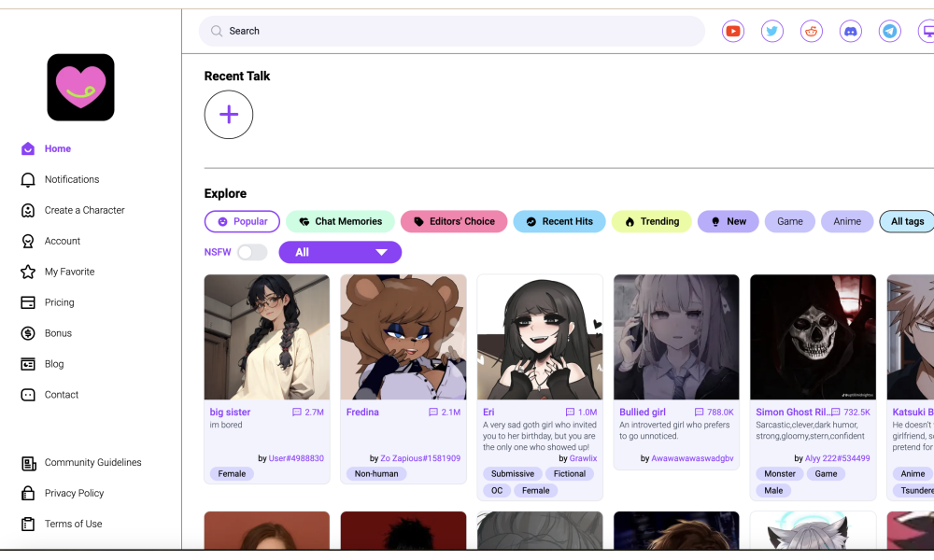Click the Terms of Use clipboard icon
This screenshot has width=934, height=560.
(x=28, y=524)
